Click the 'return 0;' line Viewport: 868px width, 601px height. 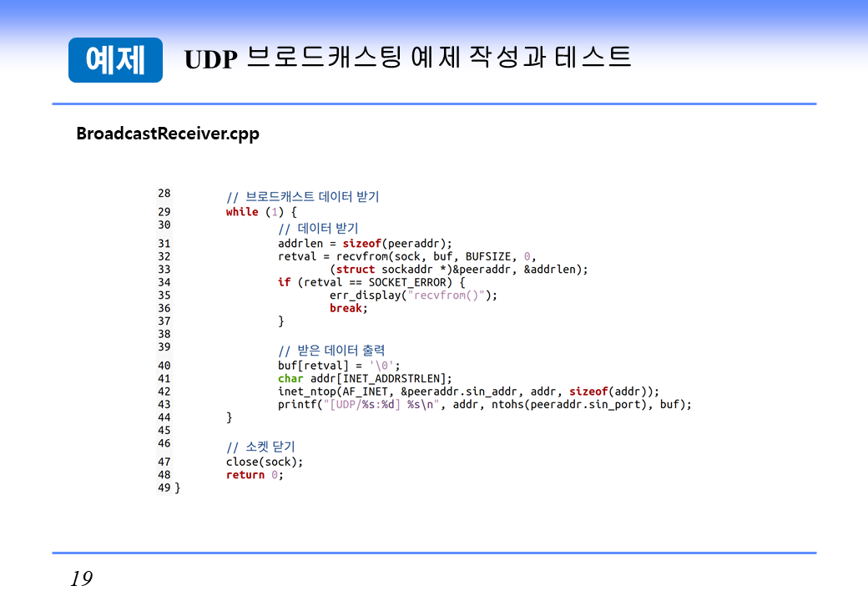pos(255,475)
